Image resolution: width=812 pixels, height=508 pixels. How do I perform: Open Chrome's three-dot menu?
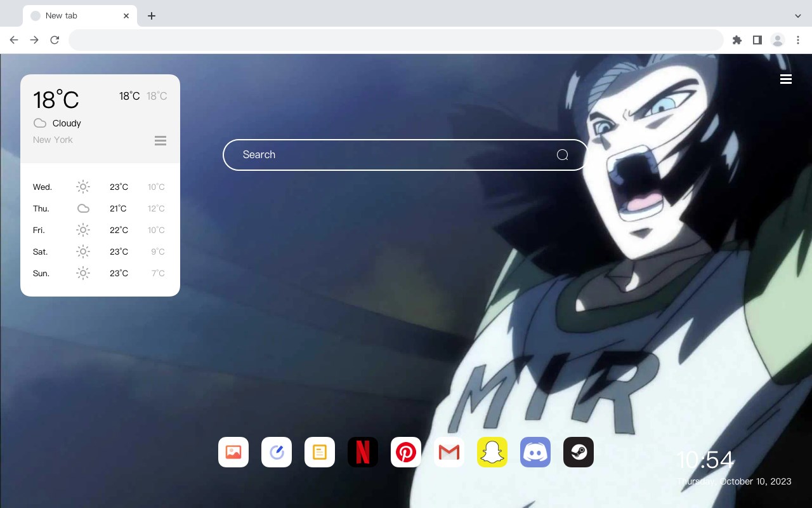798,40
